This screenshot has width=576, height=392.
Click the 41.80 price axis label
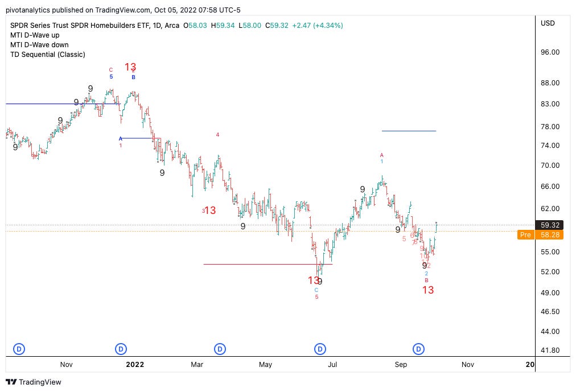[x=550, y=350]
